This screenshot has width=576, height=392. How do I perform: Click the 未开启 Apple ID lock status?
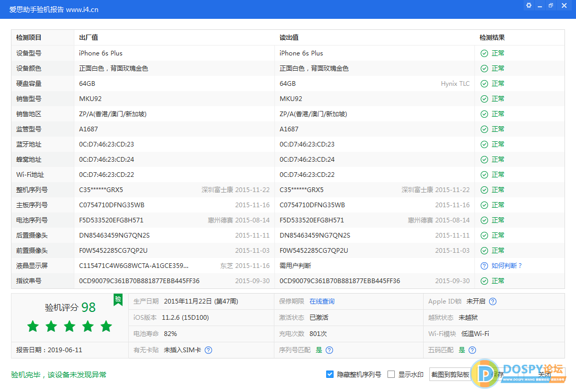click(x=475, y=301)
